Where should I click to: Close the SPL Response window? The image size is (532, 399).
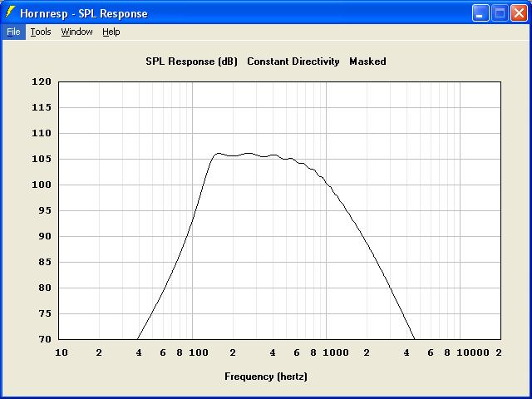[x=519, y=13]
